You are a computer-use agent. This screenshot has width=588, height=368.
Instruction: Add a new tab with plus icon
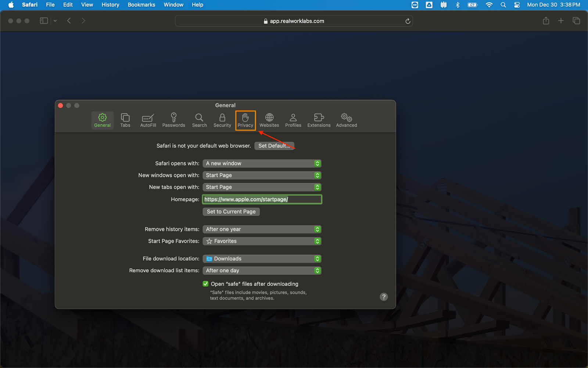point(561,21)
